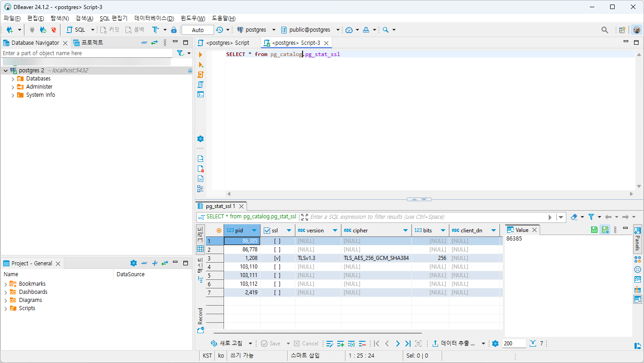
Task: Expand the Databases tree node
Action: click(13, 79)
